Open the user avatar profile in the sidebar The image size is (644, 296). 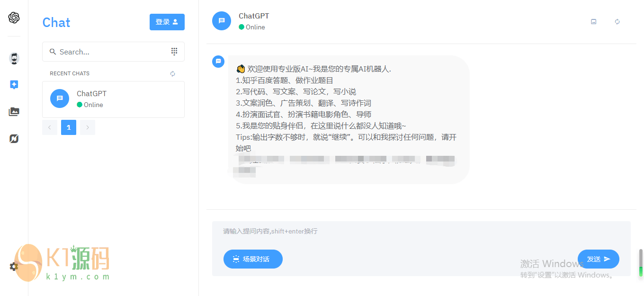coord(14,58)
